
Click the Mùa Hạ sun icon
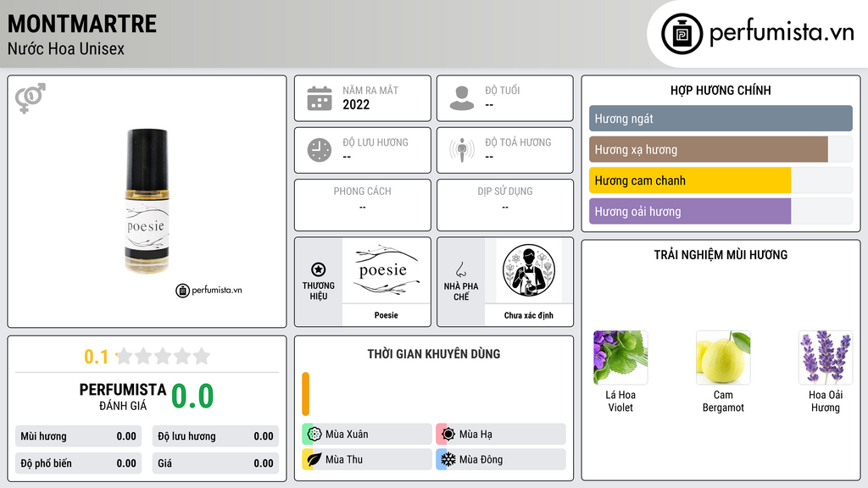[x=448, y=435]
